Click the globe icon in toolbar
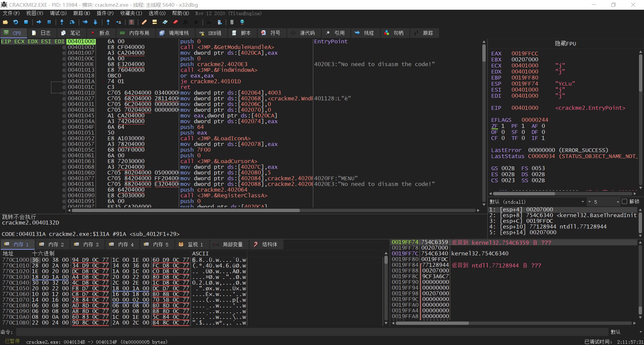The image size is (644, 345). coord(242,22)
